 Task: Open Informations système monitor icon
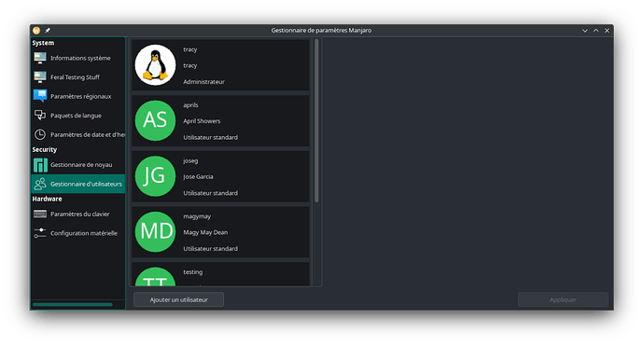coord(40,58)
